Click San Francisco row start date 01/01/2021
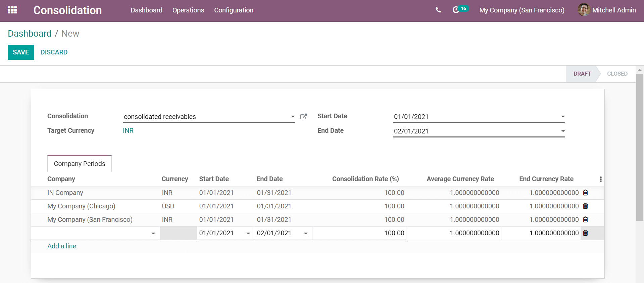The width and height of the screenshot is (644, 283). (x=216, y=219)
